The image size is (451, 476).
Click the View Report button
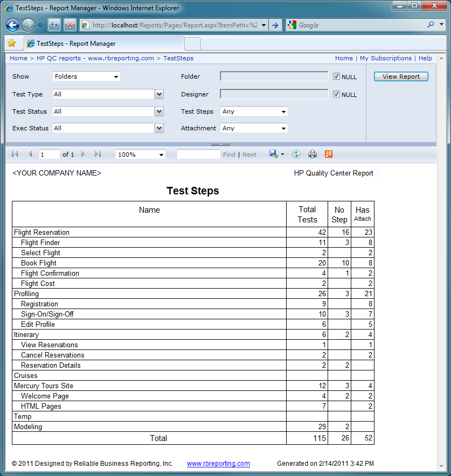coord(400,76)
